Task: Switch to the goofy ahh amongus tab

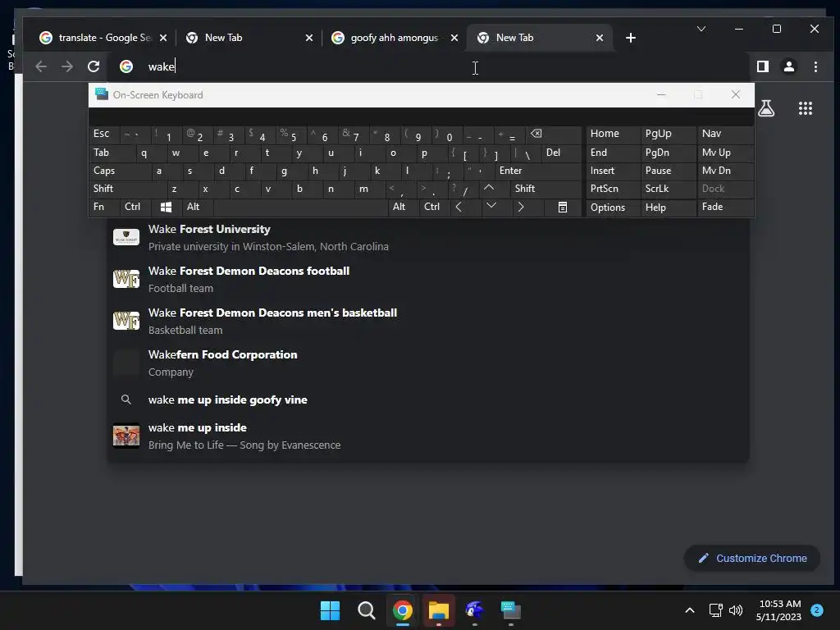Action: (395, 38)
